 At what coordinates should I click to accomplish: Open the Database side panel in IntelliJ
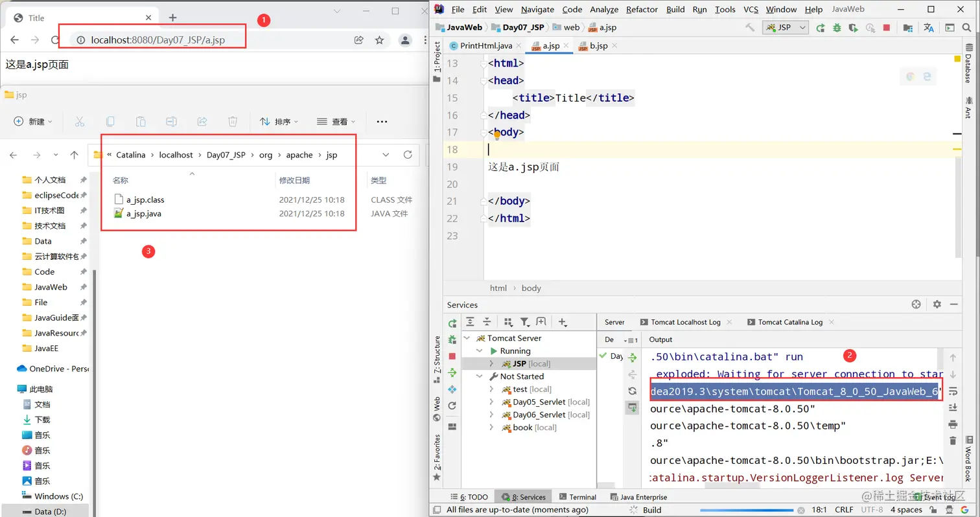coord(968,65)
